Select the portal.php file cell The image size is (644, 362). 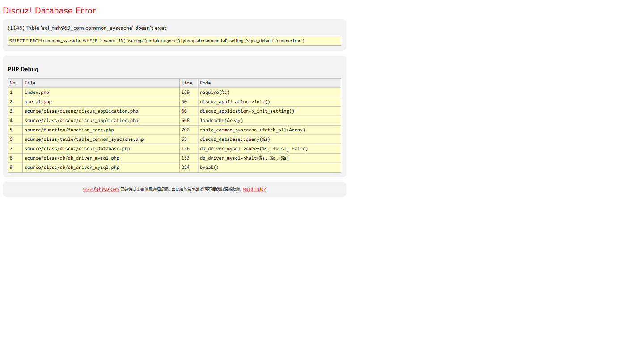[x=101, y=102]
